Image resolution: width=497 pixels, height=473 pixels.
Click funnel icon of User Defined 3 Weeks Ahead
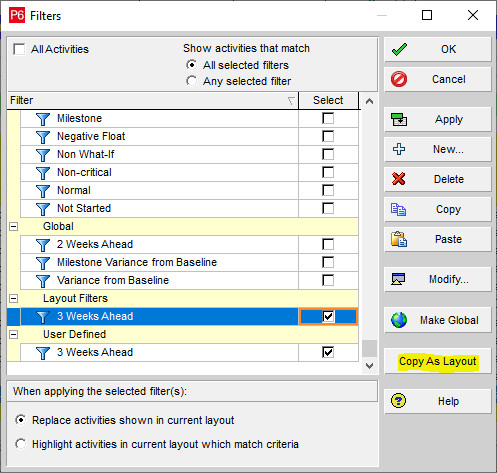click(x=43, y=353)
